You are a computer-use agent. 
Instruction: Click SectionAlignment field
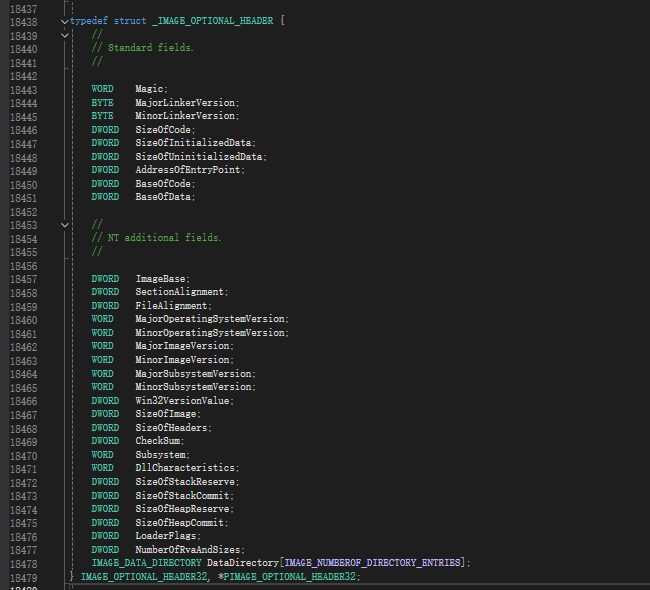179,292
